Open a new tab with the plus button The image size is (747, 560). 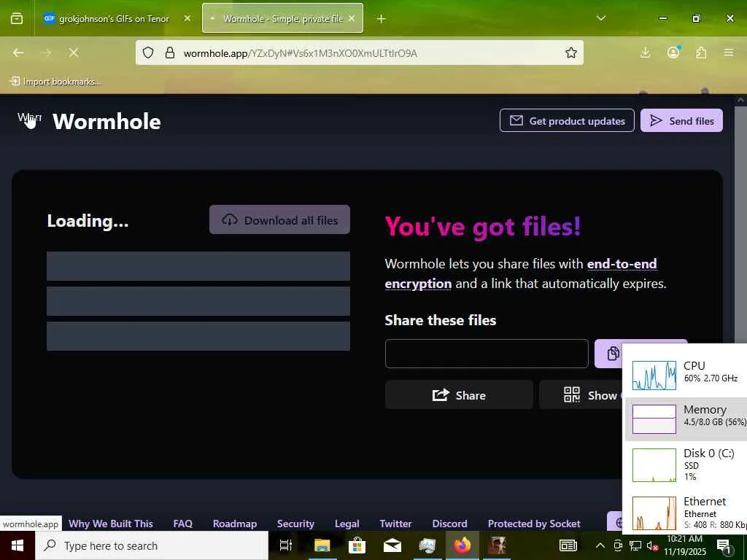[x=381, y=18]
